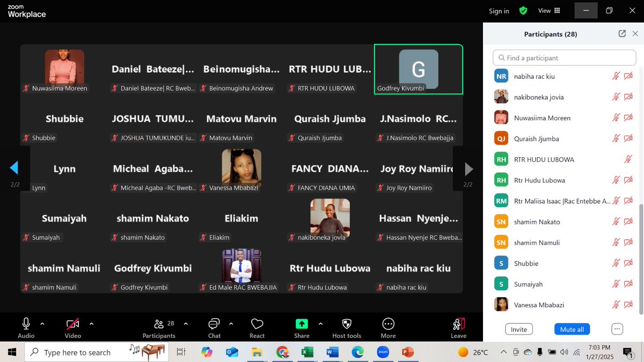Open the View layout dropdown

[x=549, y=11]
